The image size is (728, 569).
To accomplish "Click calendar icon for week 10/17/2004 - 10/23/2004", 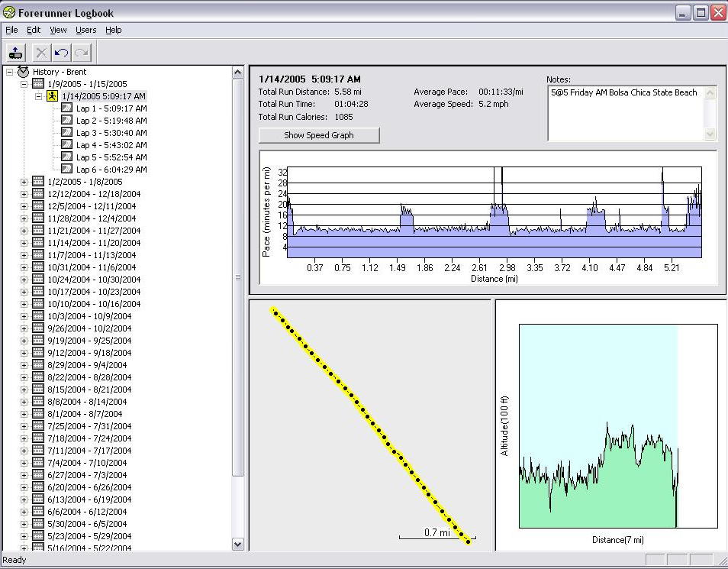I will click(x=38, y=292).
